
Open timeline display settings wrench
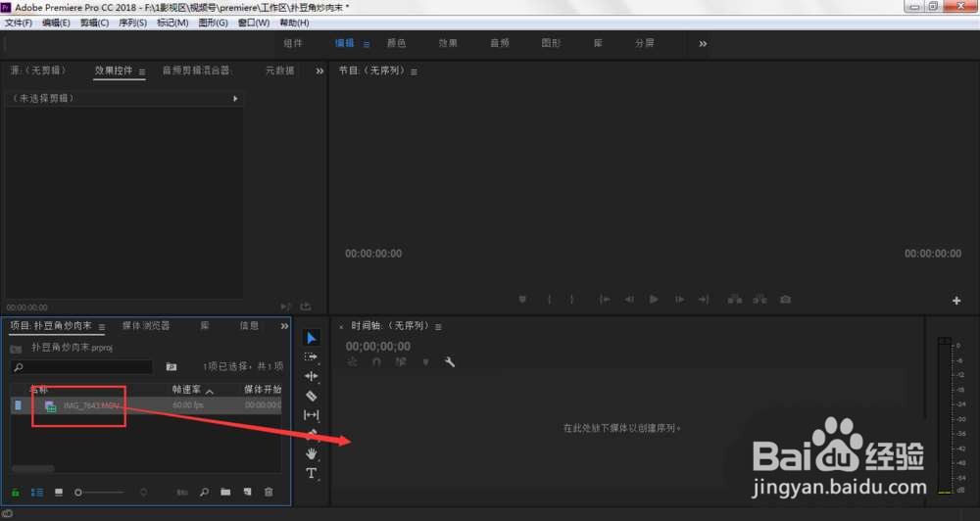pos(450,361)
